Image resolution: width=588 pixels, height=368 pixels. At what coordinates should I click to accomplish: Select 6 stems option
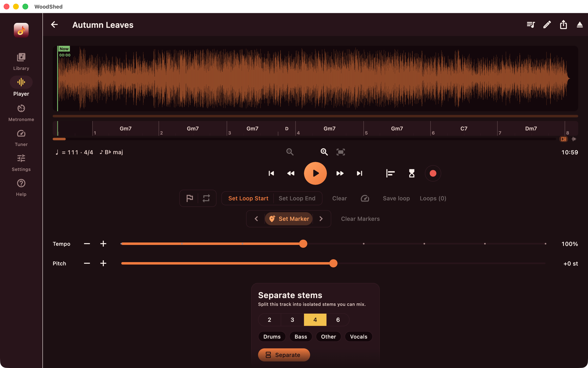[x=338, y=320]
